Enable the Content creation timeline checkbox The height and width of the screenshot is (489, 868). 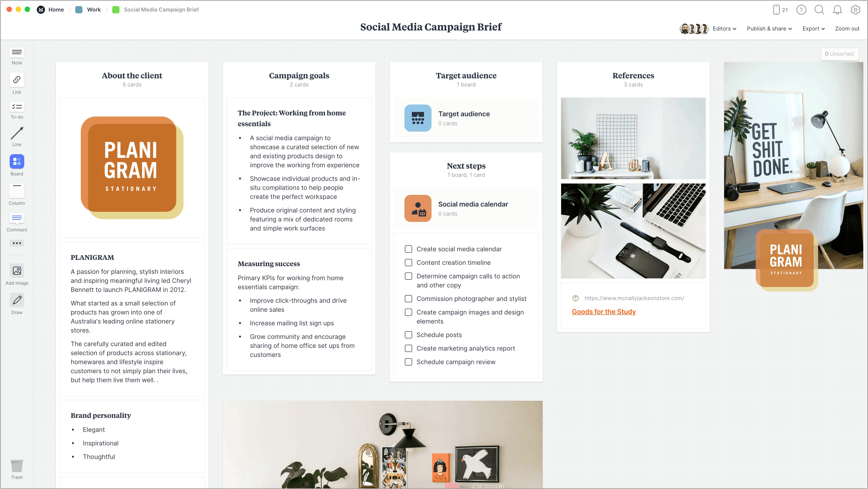pyautogui.click(x=408, y=262)
